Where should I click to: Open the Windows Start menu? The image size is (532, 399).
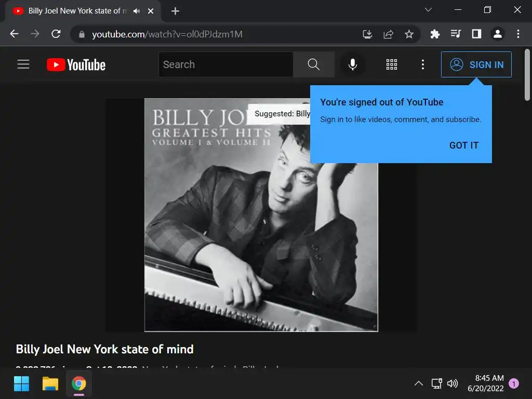click(21, 384)
